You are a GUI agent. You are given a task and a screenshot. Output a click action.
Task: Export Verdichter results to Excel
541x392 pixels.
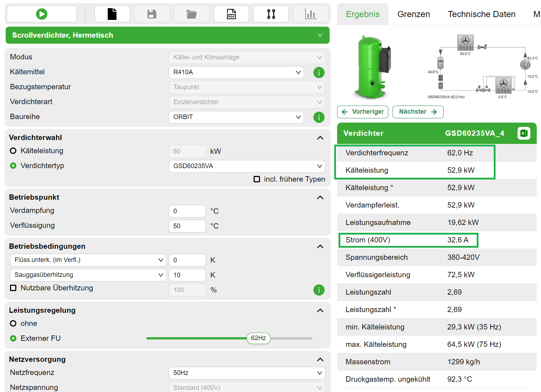(524, 133)
